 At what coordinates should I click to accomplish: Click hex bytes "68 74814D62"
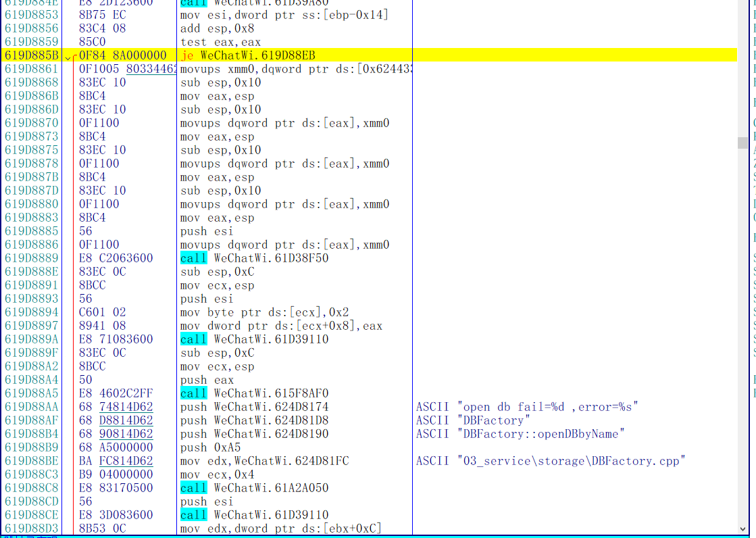coord(116,407)
